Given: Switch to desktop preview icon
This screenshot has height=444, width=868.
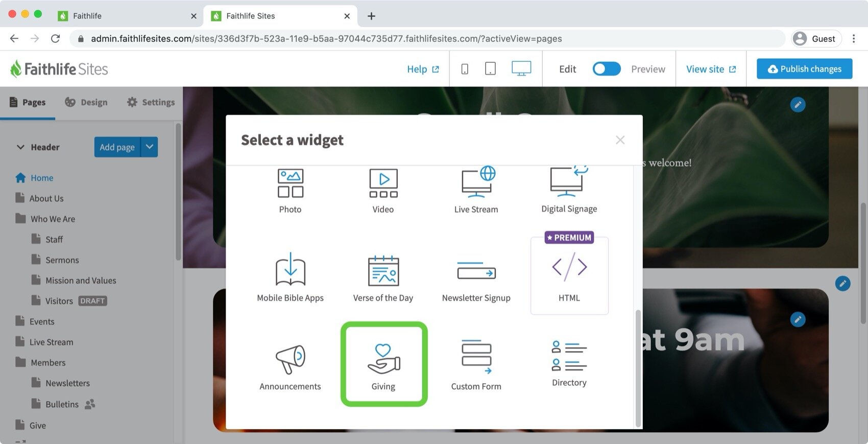Looking at the screenshot, I should (x=521, y=68).
